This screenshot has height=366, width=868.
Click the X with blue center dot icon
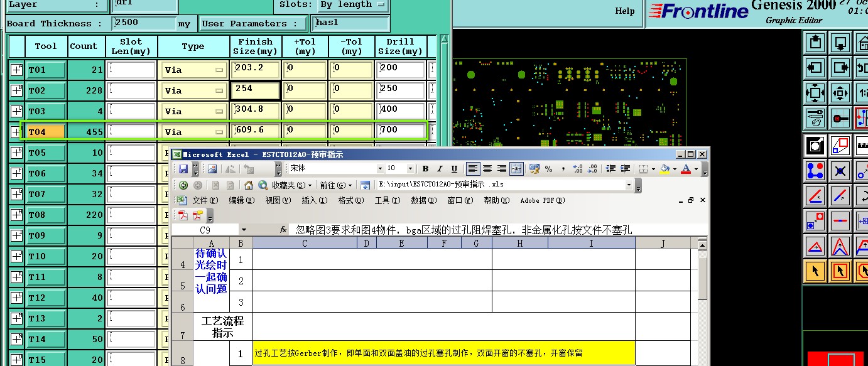point(840,171)
